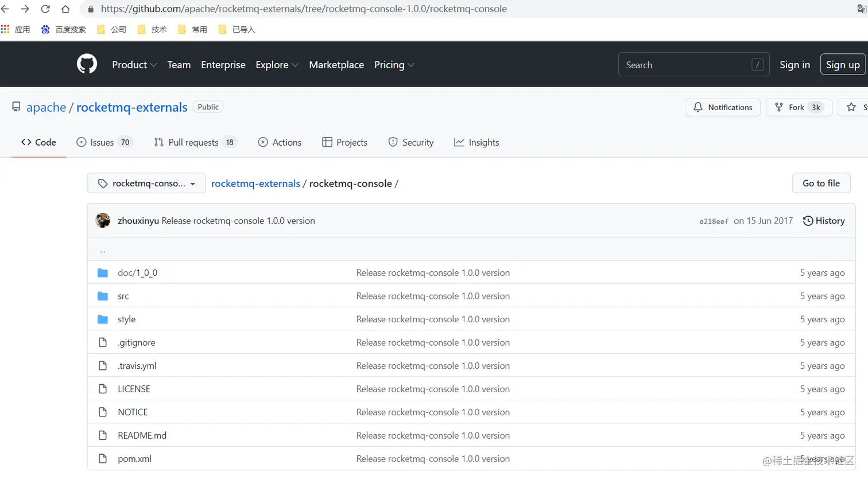
Task: Open the Marketplace nav item
Action: click(x=336, y=65)
